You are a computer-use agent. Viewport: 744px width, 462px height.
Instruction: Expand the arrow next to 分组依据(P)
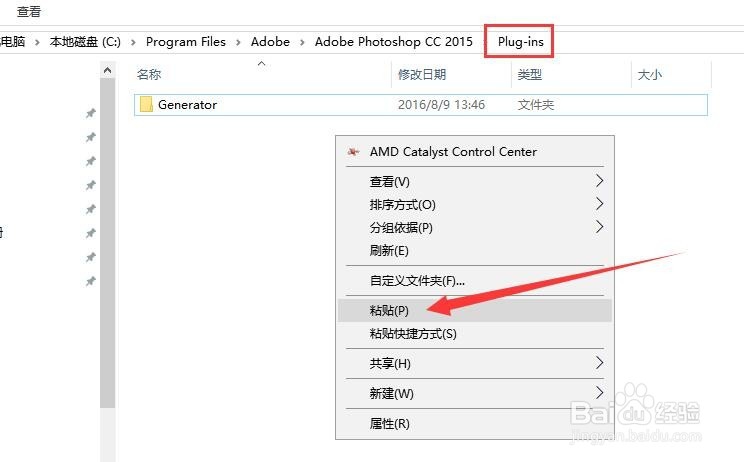point(599,227)
